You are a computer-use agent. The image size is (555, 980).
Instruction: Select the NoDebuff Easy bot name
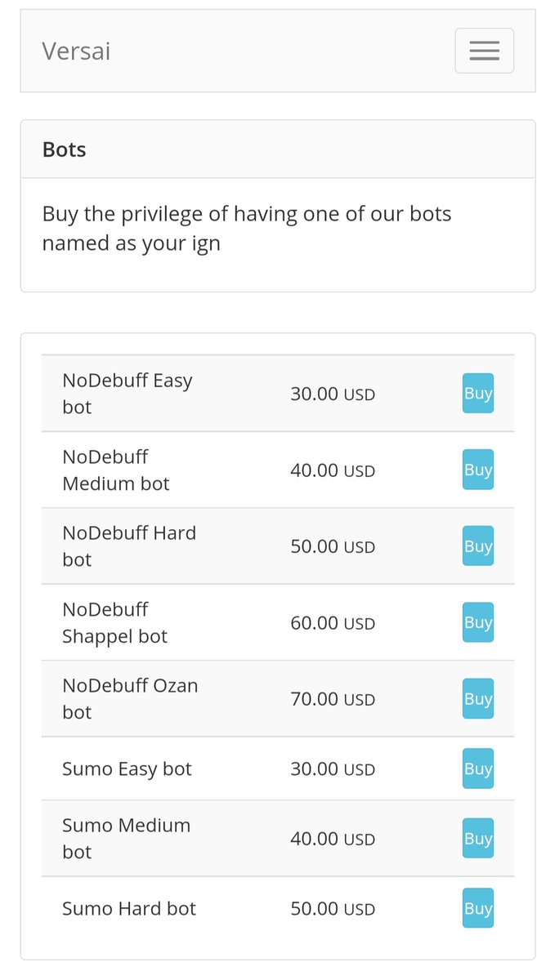click(x=127, y=393)
